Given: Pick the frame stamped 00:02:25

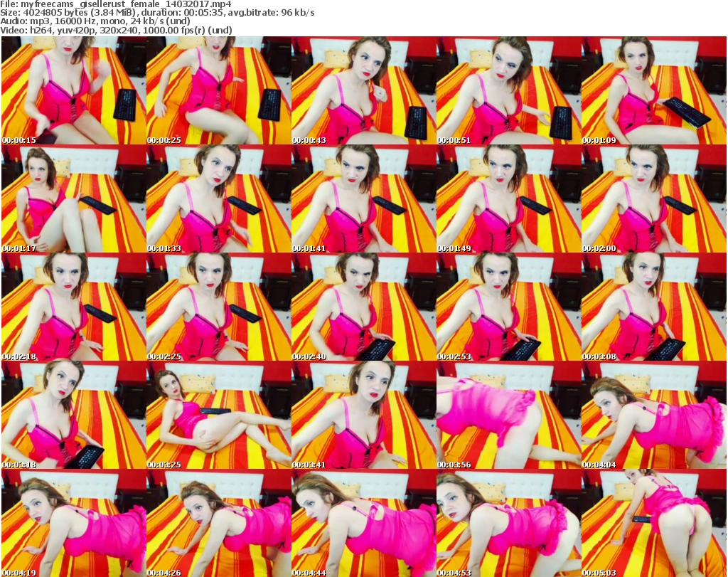Looking at the screenshot, I should tap(219, 307).
